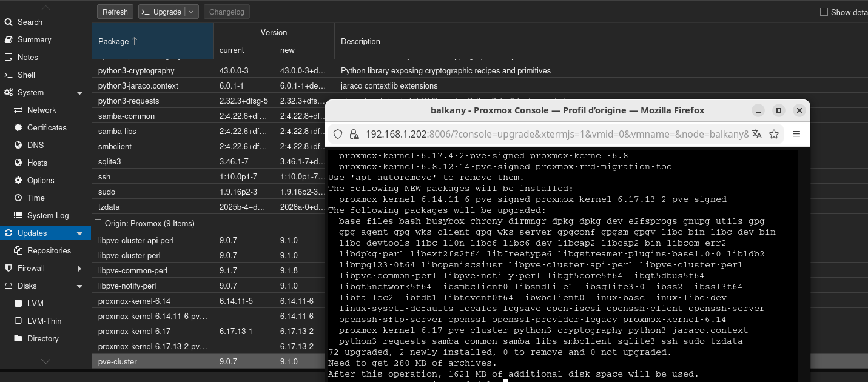Collapse the System section arrow
The image size is (868, 382).
pyautogui.click(x=79, y=93)
